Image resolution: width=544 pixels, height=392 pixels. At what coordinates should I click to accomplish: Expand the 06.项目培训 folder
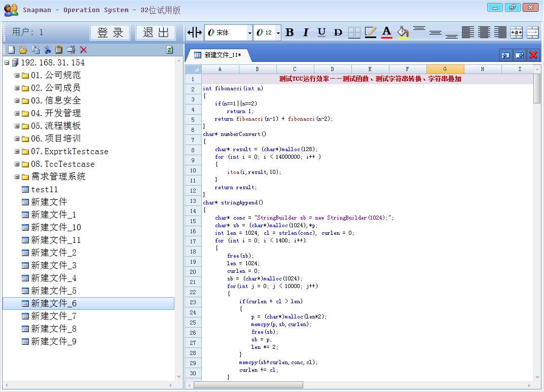click(x=17, y=139)
